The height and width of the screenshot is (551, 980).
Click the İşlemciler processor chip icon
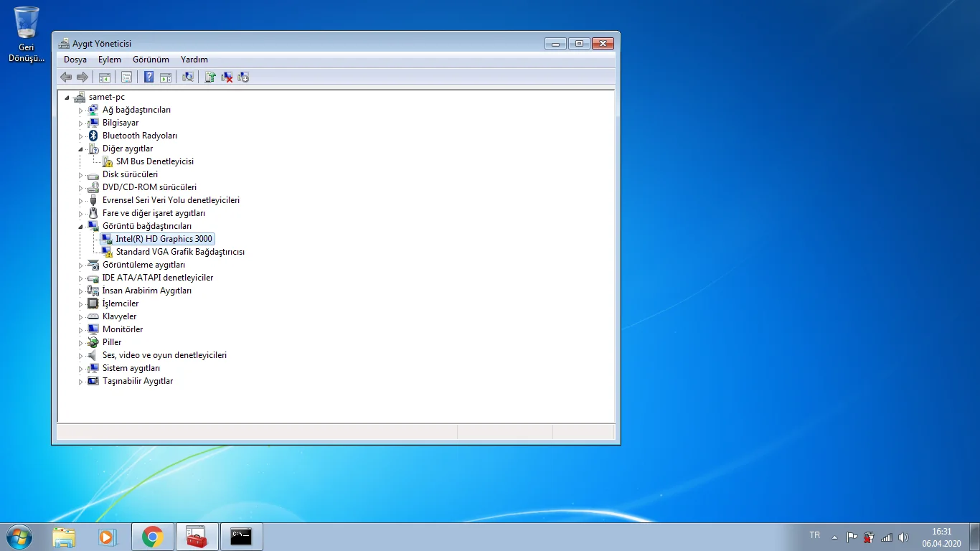click(x=93, y=303)
